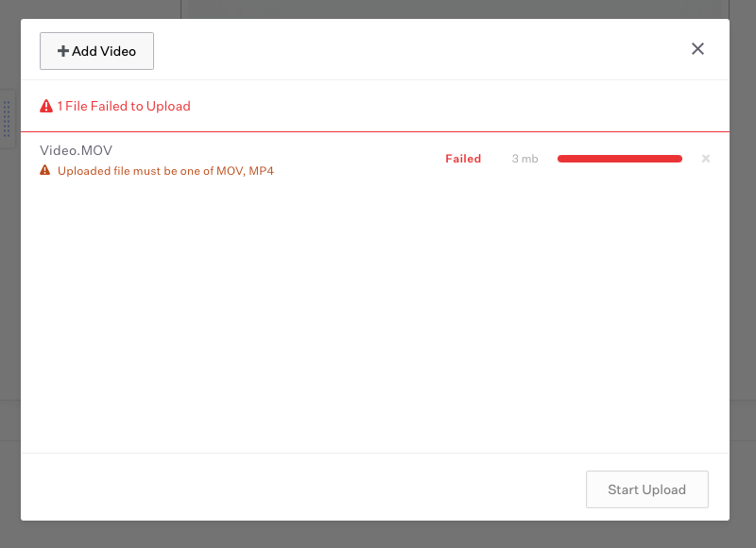Click the 3 mb file size text
Image resolution: width=756 pixels, height=548 pixels.
click(524, 159)
